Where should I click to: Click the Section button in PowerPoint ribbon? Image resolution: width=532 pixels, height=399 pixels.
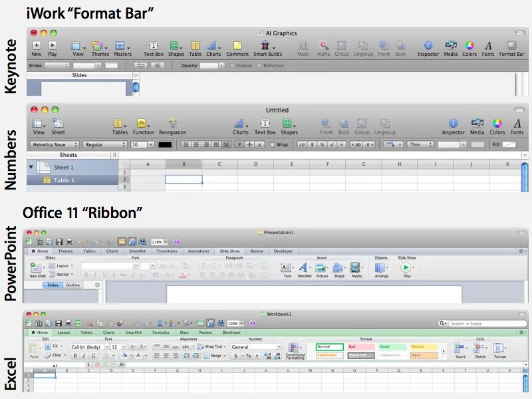pos(61,275)
